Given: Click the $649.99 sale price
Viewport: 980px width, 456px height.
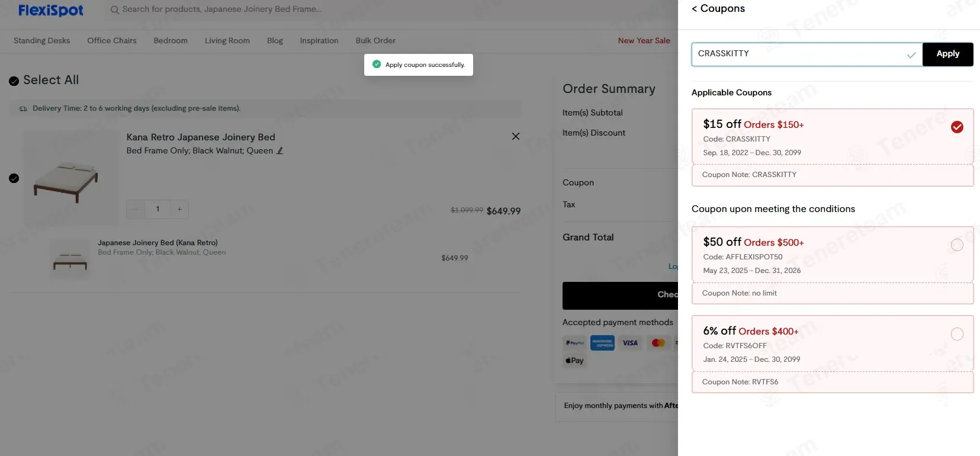Looking at the screenshot, I should 503,211.
